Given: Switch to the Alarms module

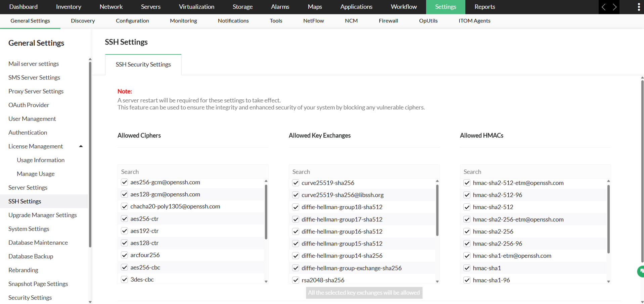Looking at the screenshot, I should pos(280,7).
